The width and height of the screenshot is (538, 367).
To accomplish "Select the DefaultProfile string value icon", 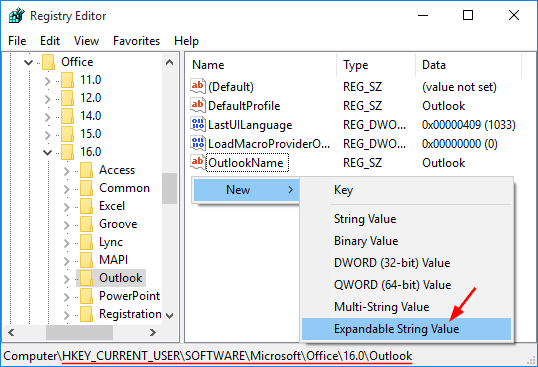I will [x=198, y=105].
